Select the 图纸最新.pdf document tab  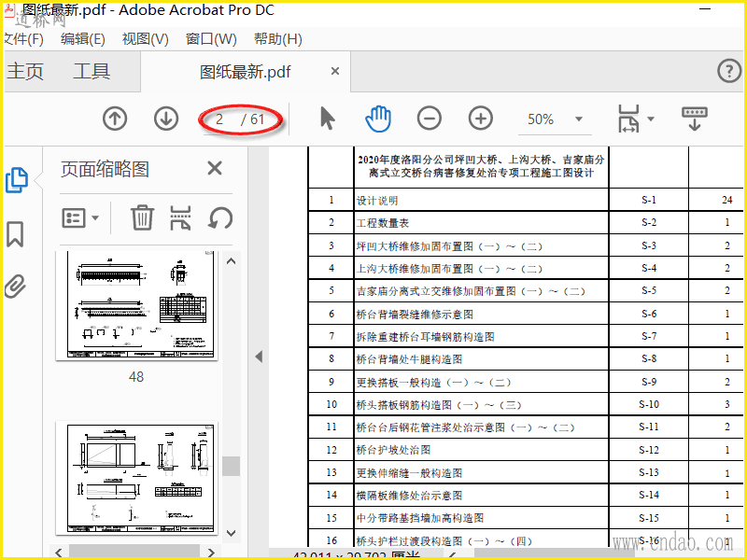coord(245,72)
